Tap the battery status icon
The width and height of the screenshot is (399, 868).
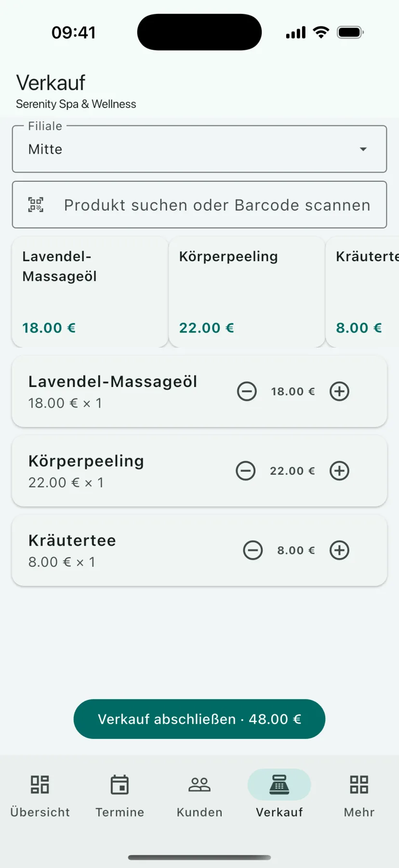pos(350,33)
